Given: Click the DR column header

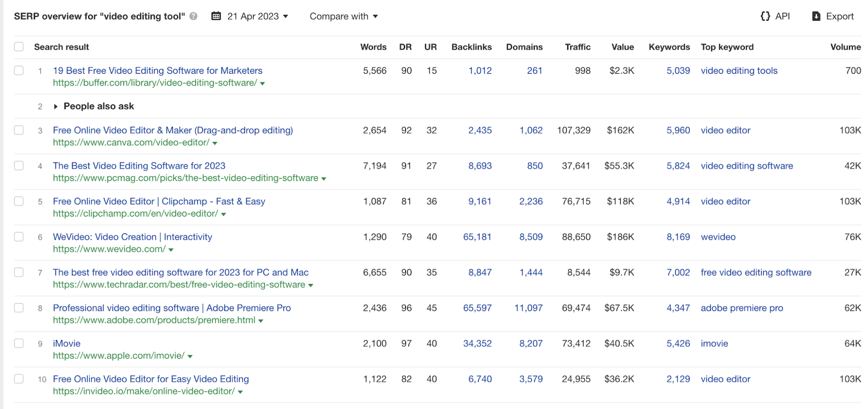Looking at the screenshot, I should click(405, 47).
